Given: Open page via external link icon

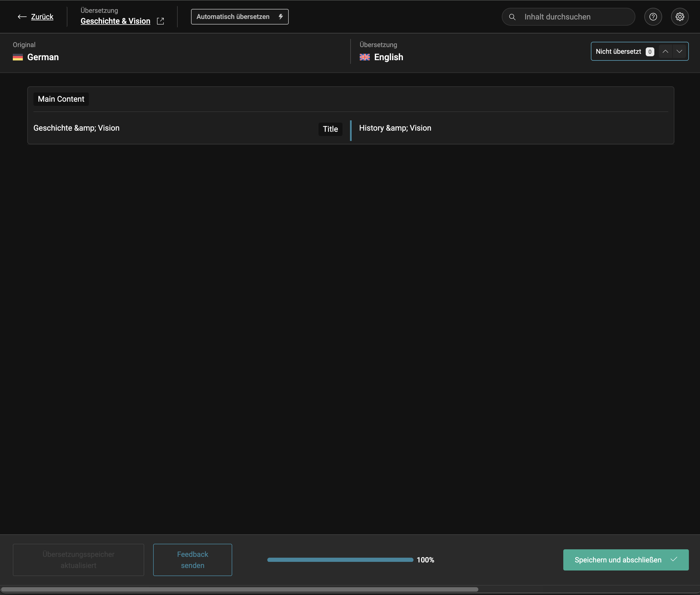Looking at the screenshot, I should click(x=160, y=21).
